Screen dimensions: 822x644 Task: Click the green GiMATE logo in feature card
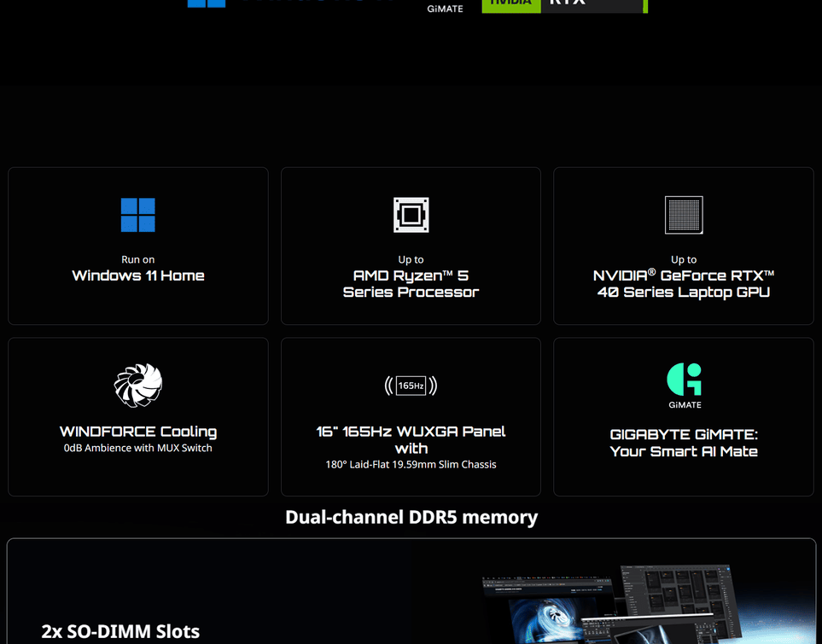click(684, 386)
